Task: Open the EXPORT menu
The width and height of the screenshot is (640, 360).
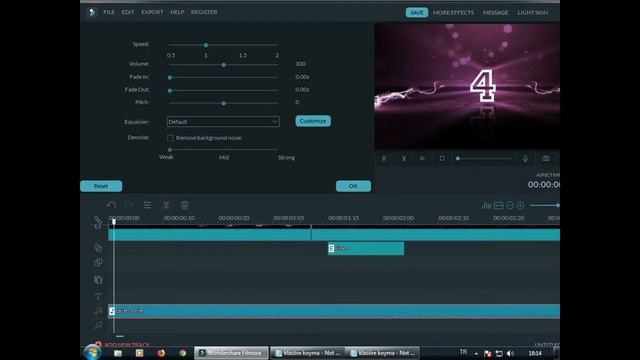Action: [152, 12]
